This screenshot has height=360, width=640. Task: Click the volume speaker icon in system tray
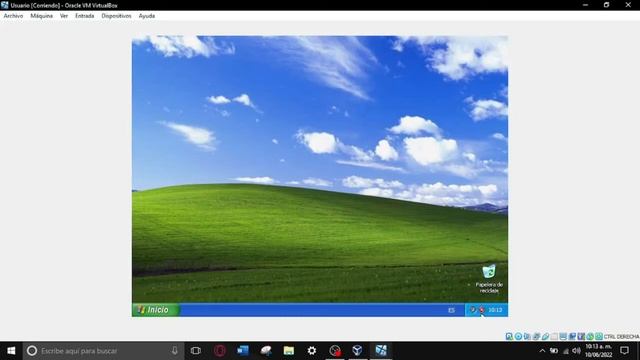coord(576,351)
